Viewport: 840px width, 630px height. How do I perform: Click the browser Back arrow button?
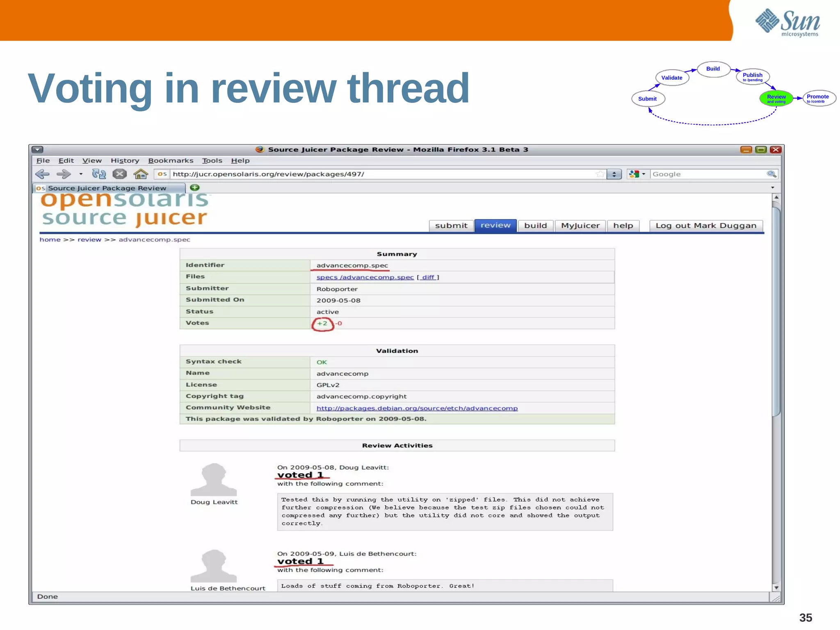point(43,174)
